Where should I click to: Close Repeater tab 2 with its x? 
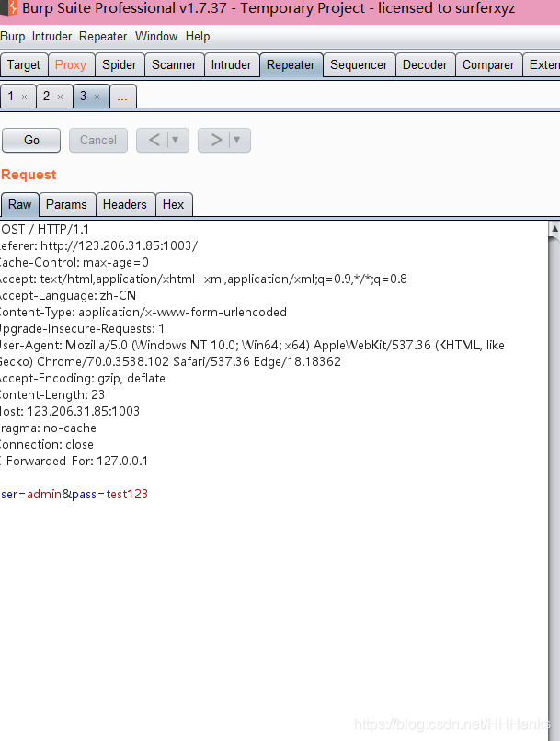tap(60, 97)
